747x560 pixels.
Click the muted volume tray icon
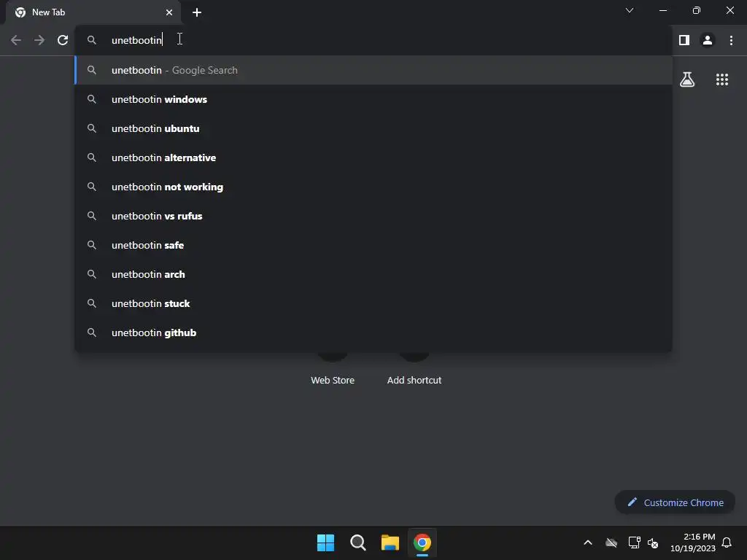coord(653,542)
